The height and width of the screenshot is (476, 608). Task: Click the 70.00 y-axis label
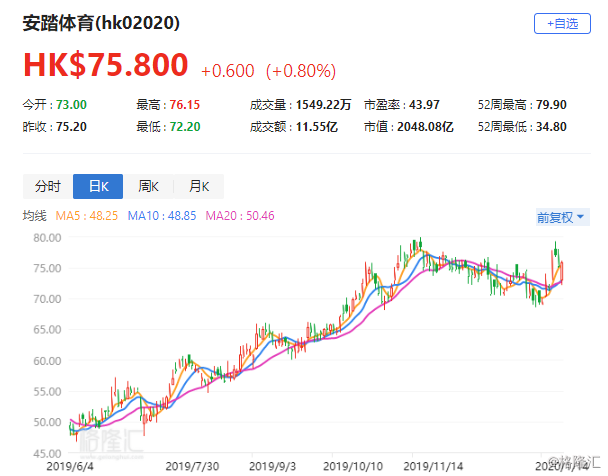[47, 299]
